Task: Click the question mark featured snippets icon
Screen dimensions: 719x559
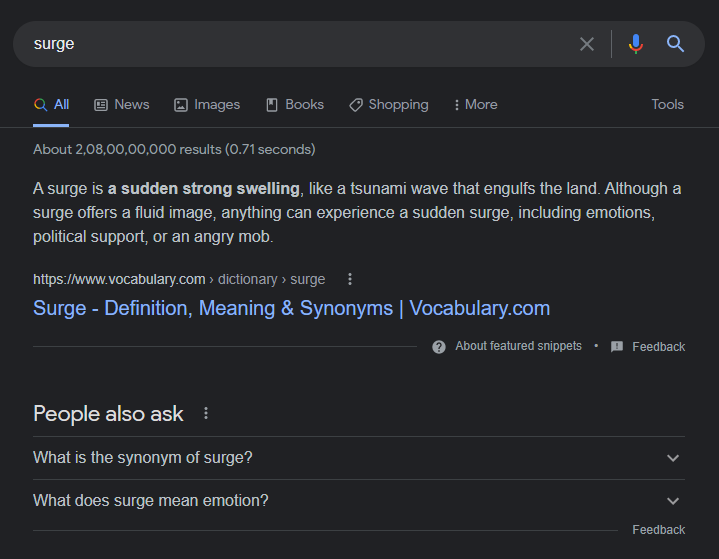Action: coord(439,347)
